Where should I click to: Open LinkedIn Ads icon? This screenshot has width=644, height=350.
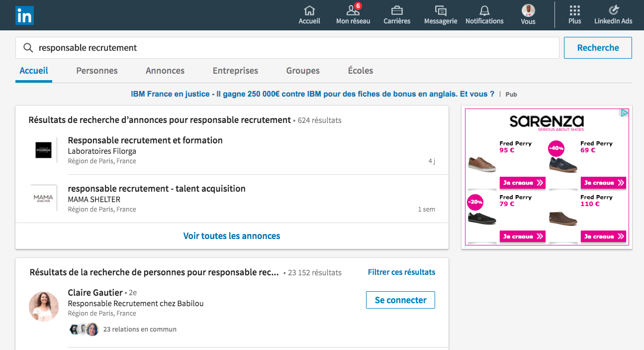coord(613,11)
